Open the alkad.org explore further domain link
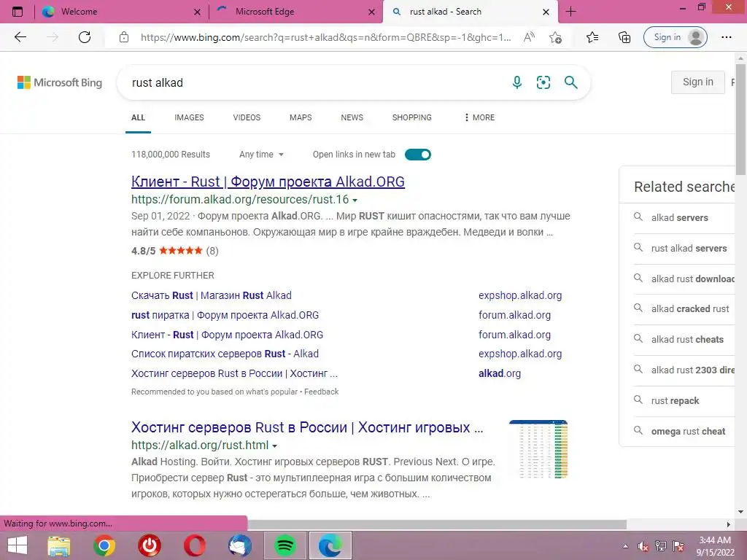Screen dimensions: 747x560 [x=499, y=373]
